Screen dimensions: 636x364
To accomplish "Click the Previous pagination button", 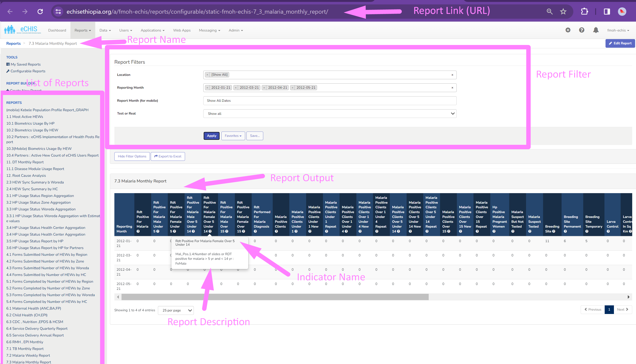I will (593, 310).
